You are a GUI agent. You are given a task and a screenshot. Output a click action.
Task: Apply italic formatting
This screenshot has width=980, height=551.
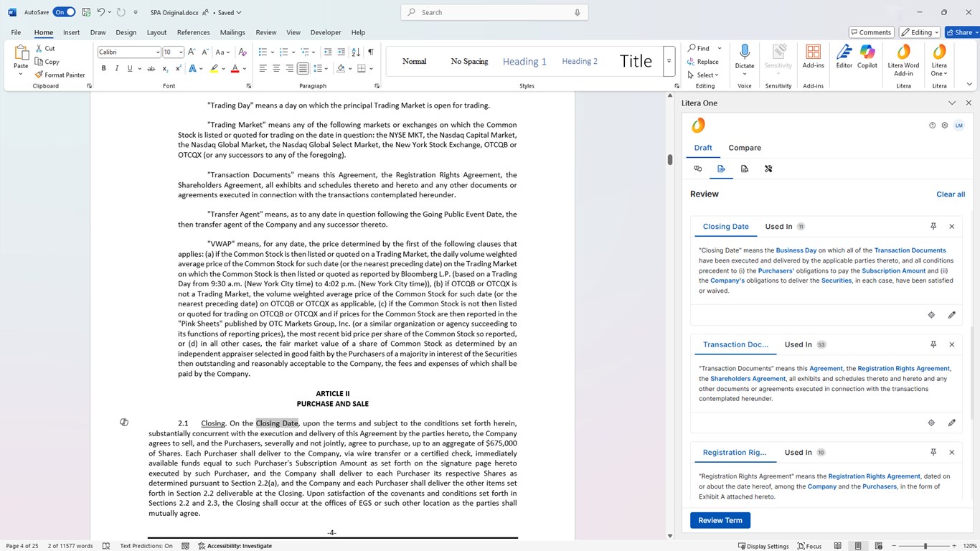pyautogui.click(x=117, y=69)
